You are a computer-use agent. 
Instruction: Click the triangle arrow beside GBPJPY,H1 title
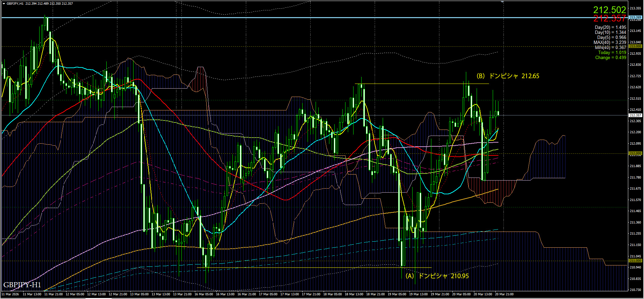[4, 4]
